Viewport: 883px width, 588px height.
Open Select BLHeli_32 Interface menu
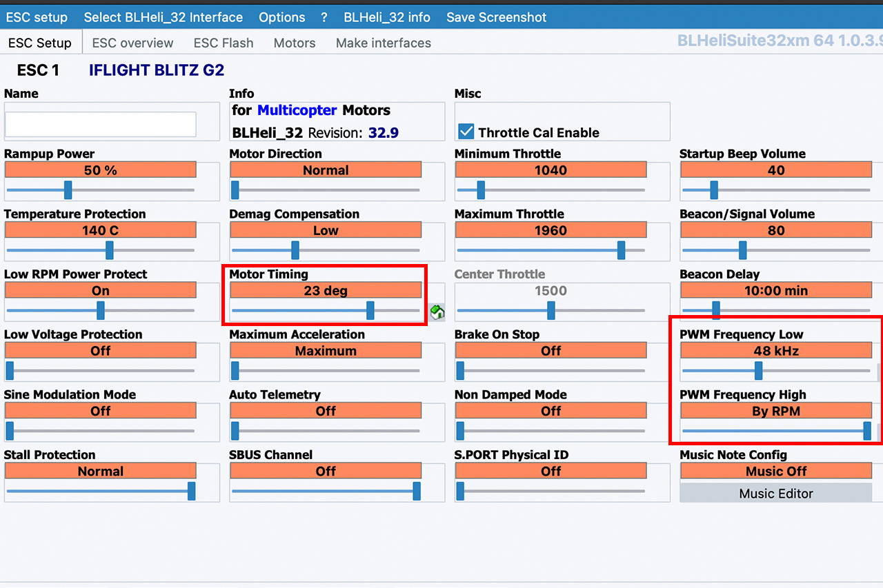click(163, 17)
